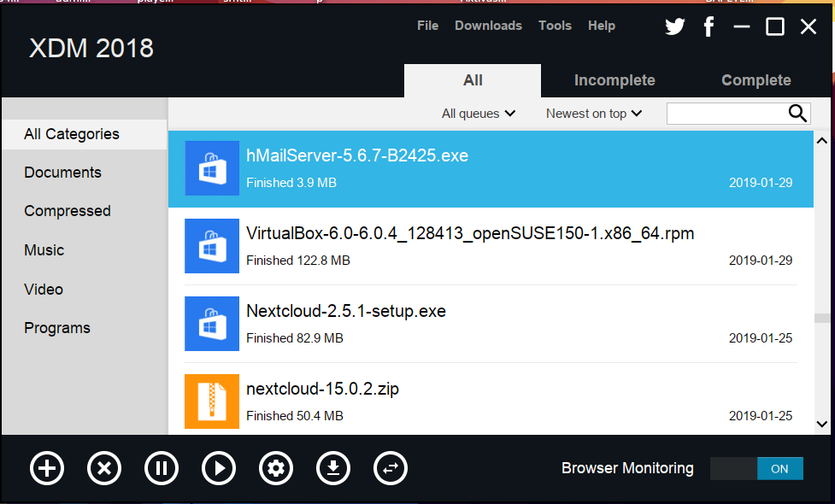Switch to the All tab

pos(473,80)
